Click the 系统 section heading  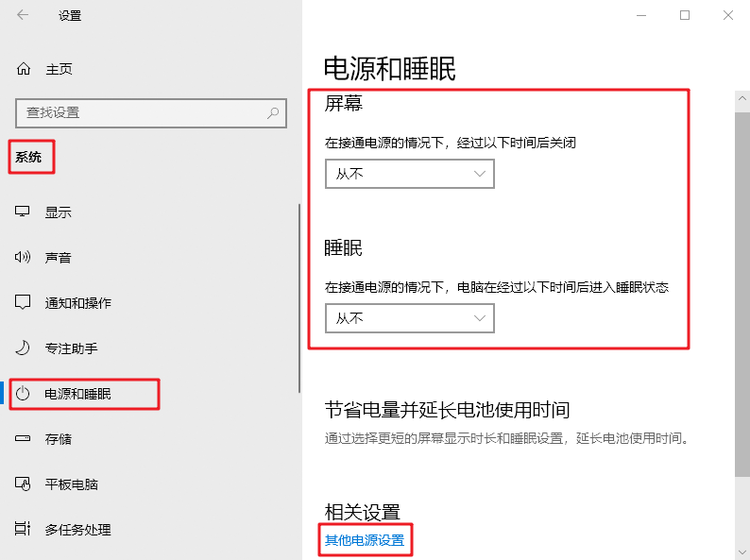click(28, 157)
